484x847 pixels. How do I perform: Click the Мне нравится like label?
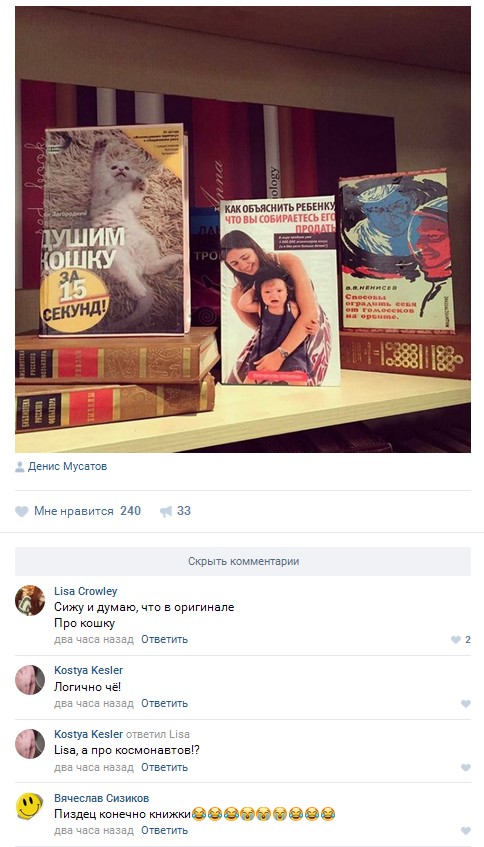[x=73, y=511]
